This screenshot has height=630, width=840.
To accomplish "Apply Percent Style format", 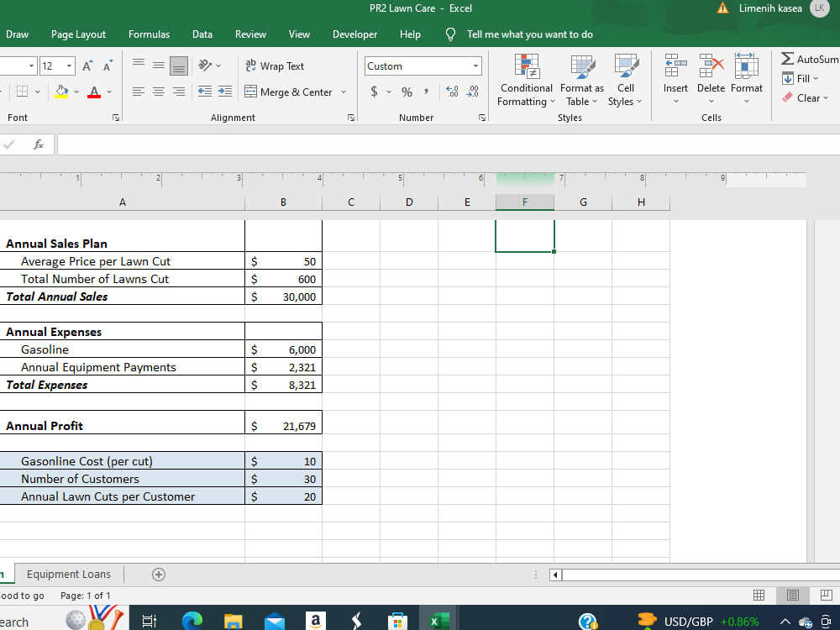I will (x=407, y=92).
